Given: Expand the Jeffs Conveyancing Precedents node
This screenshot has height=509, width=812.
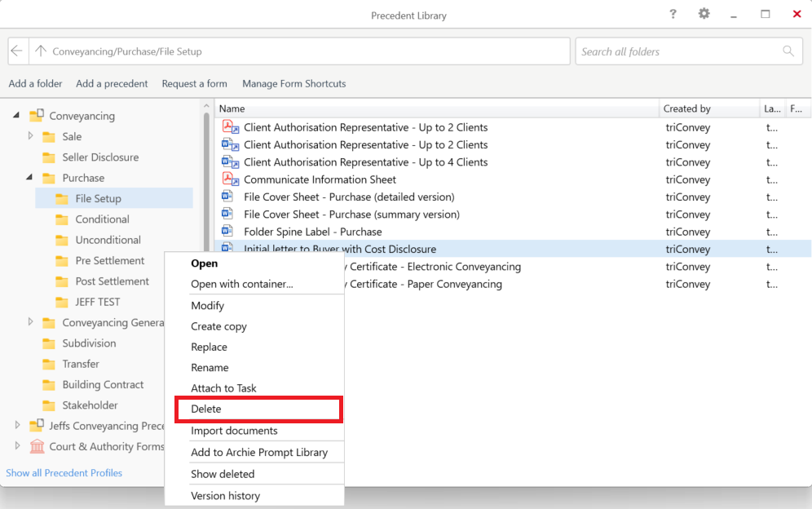Looking at the screenshot, I should 18,426.
